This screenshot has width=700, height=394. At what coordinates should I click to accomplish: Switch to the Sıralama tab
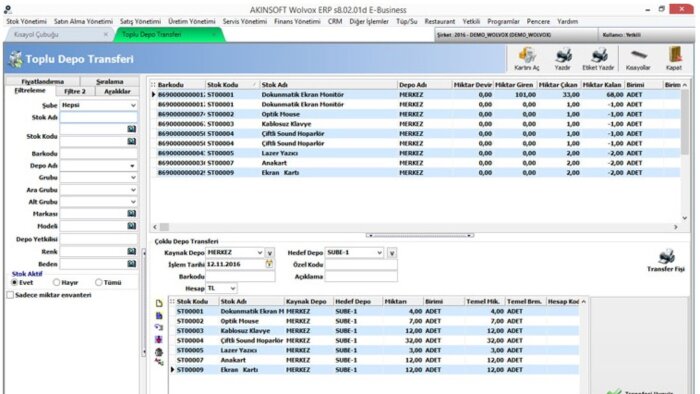click(109, 82)
